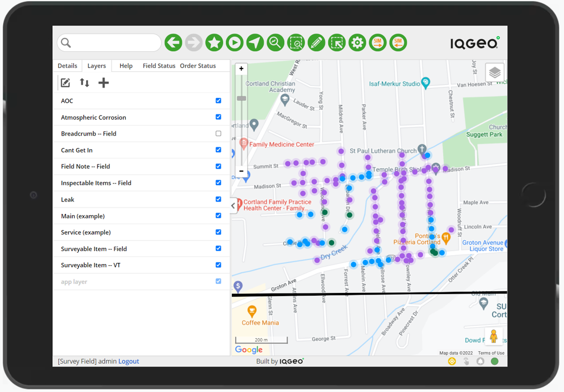Click the map zoom slider handle

pos(241,99)
